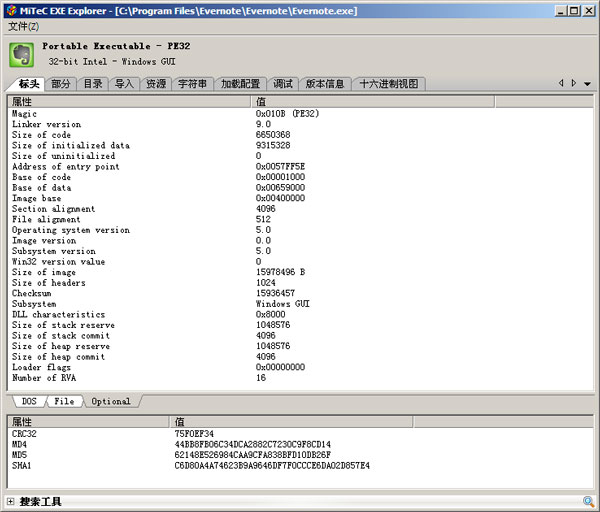
Task: Select the MD5 hash row
Action: [x=300, y=455]
